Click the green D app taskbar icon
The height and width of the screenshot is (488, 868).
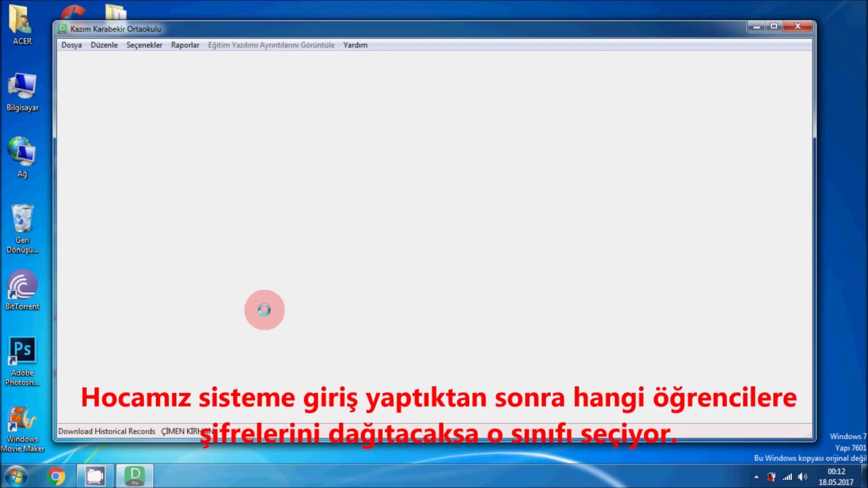point(135,476)
